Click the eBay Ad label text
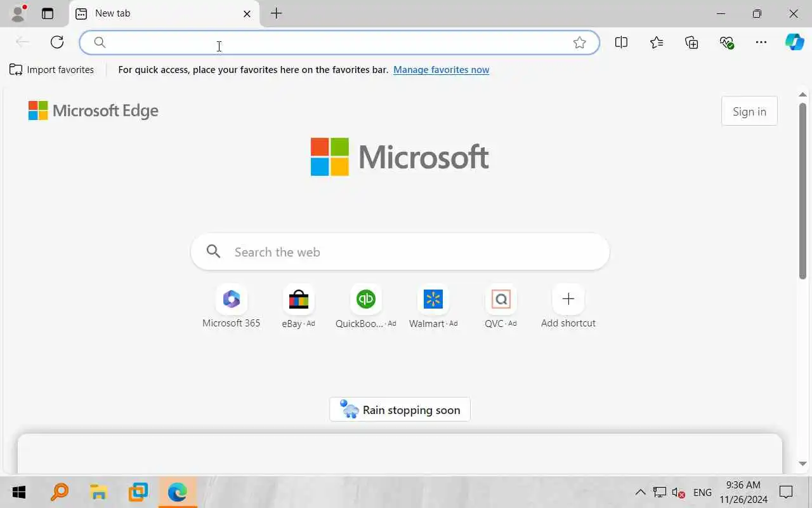The image size is (812, 508). (x=298, y=323)
